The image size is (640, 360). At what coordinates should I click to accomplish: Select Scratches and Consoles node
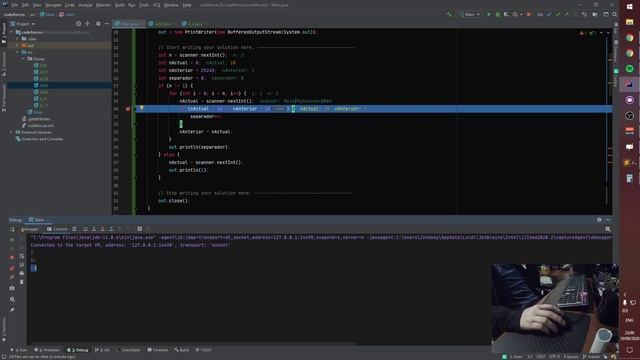point(39,139)
